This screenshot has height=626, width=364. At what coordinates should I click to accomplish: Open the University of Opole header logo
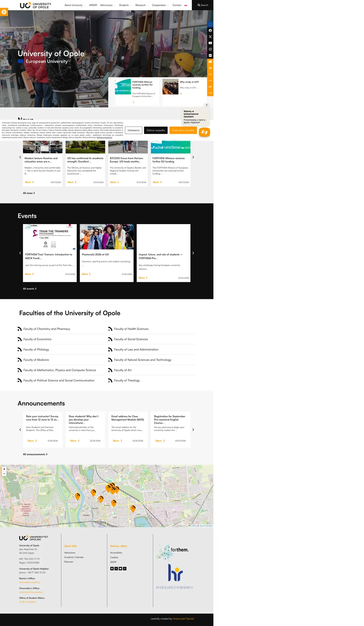point(35,5)
